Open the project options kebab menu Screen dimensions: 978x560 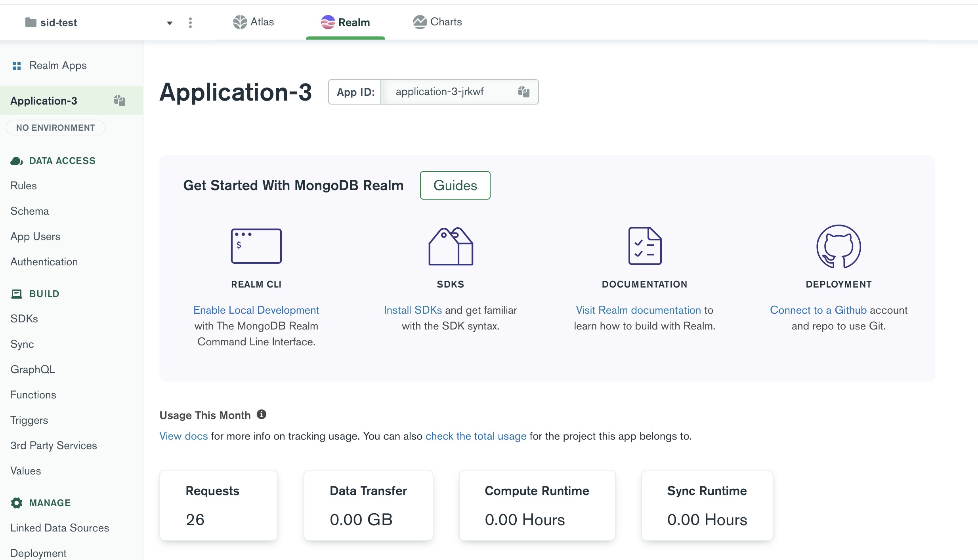pos(191,23)
